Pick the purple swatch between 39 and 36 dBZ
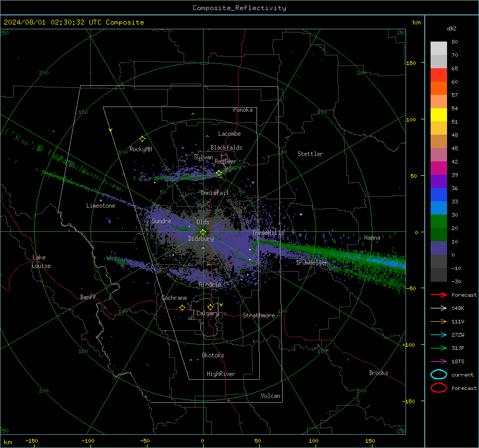The height and width of the screenshot is (448, 479). pyautogui.click(x=439, y=182)
